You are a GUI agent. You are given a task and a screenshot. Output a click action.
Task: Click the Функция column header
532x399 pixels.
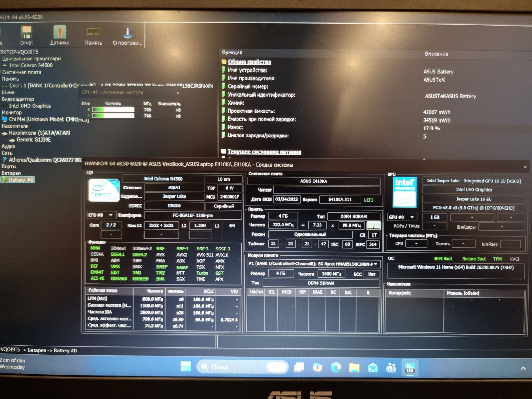click(x=232, y=53)
